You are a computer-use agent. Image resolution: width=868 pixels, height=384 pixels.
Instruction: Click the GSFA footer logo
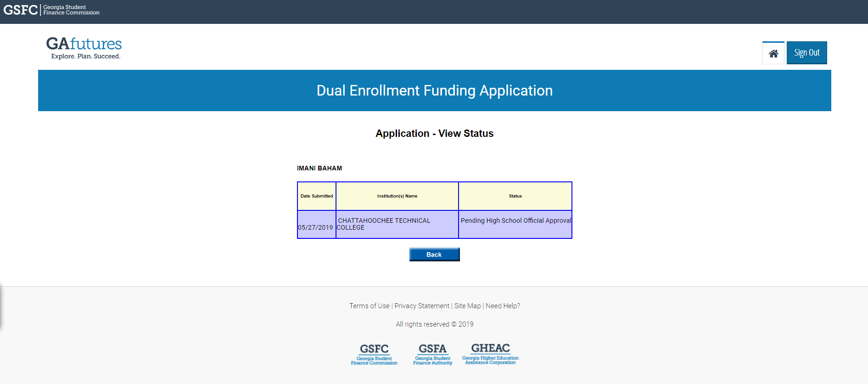(432, 355)
